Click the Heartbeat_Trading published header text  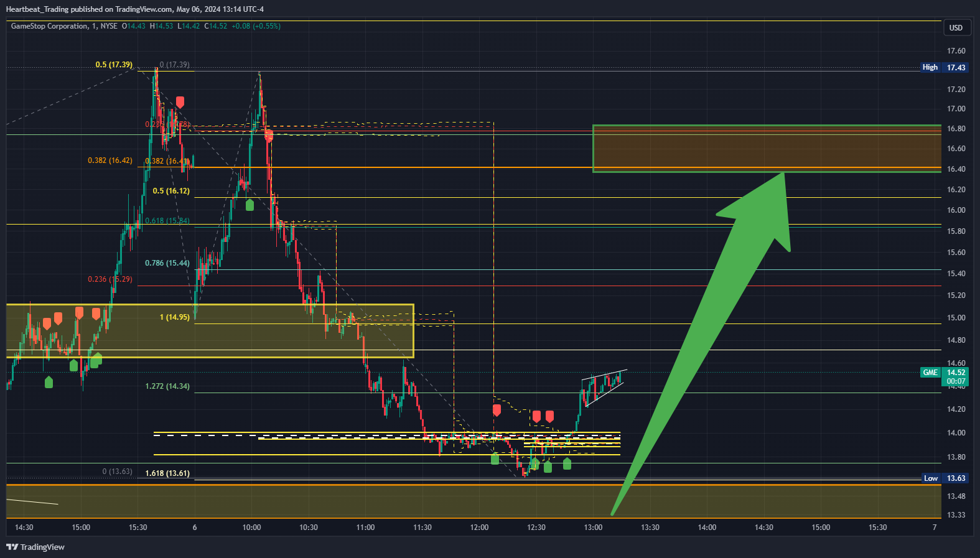pos(134,9)
